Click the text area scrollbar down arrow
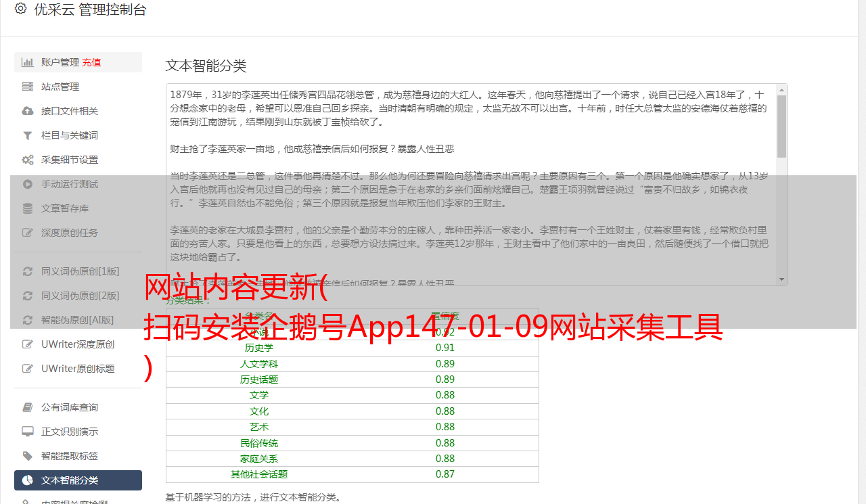Image resolution: width=866 pixels, height=504 pixels. click(x=782, y=279)
